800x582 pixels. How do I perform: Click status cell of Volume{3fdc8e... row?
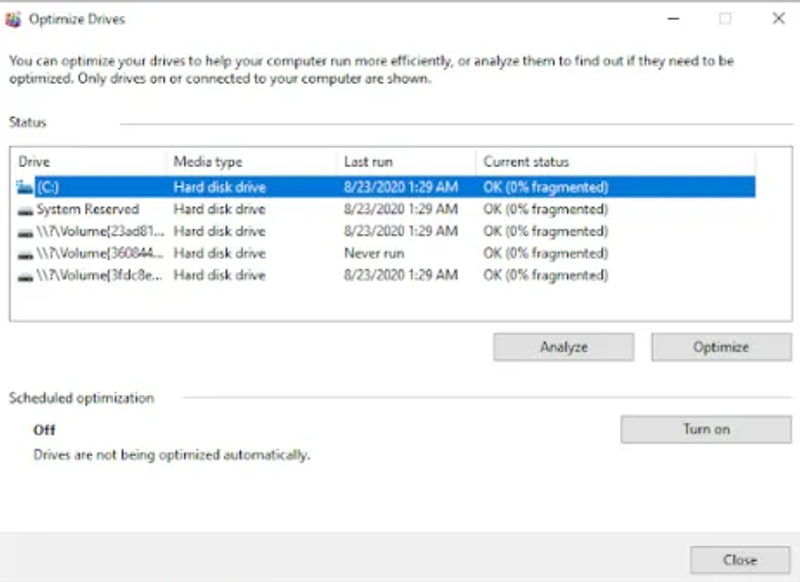tap(545, 275)
